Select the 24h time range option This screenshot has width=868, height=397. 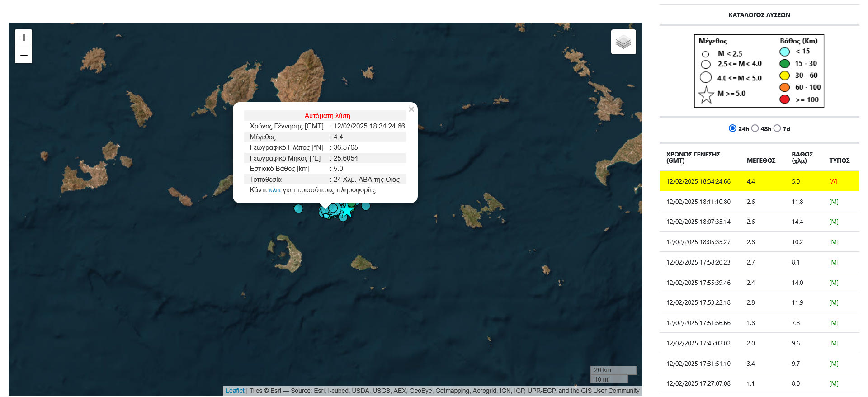732,128
